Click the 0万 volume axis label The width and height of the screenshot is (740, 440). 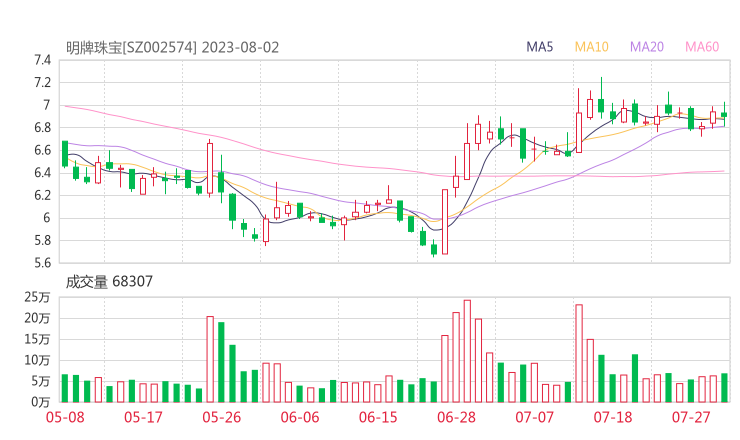pos(41,402)
